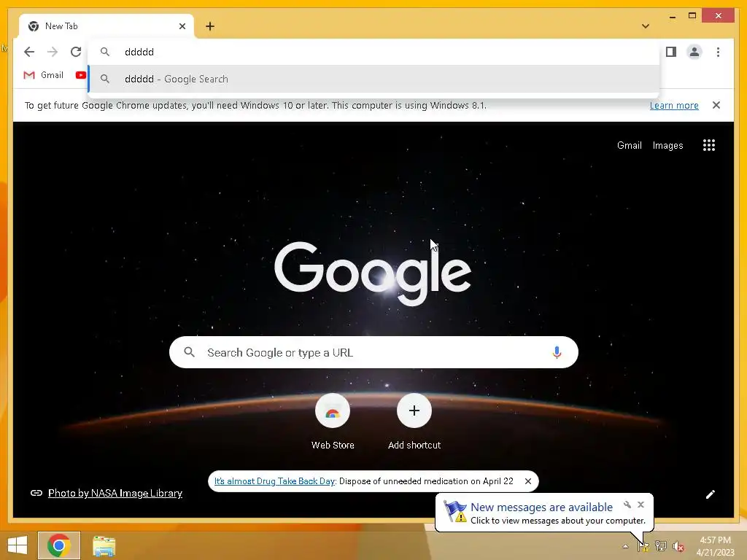The width and height of the screenshot is (747, 560).
Task: Show hidden tray icons arrow
Action: 625,546
